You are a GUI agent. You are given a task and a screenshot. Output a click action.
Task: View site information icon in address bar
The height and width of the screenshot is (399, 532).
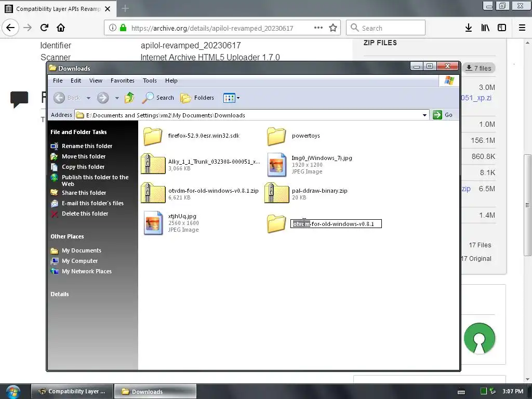pyautogui.click(x=113, y=28)
